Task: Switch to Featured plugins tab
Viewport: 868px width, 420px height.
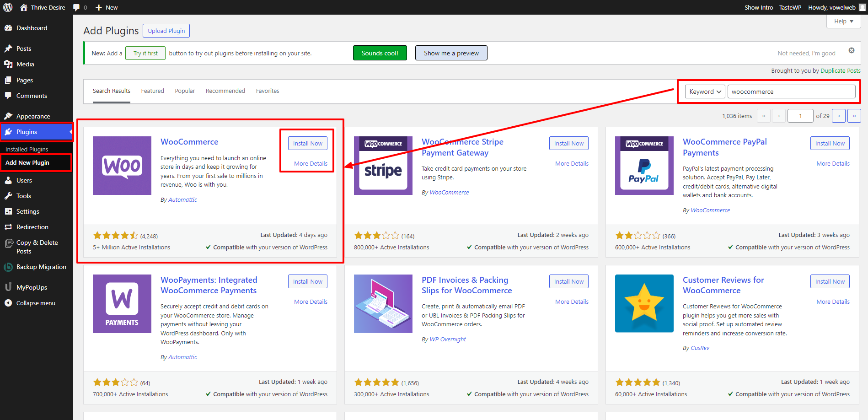Action: coord(153,91)
